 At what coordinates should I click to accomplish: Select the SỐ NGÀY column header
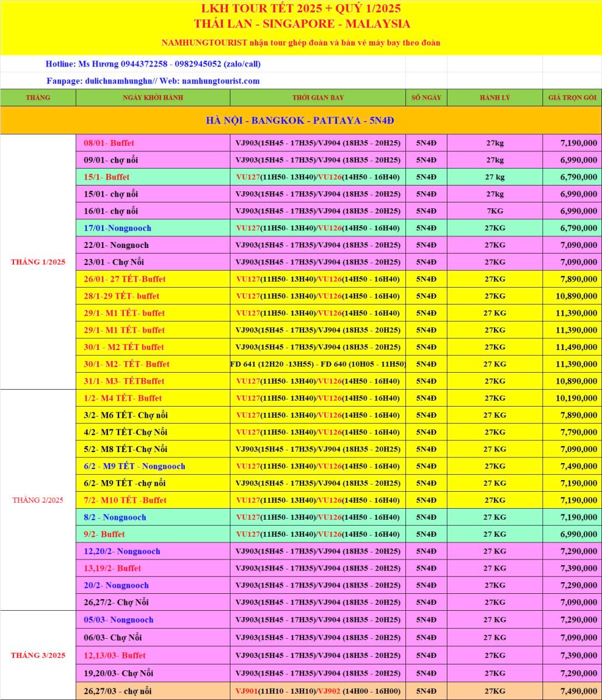426,97
